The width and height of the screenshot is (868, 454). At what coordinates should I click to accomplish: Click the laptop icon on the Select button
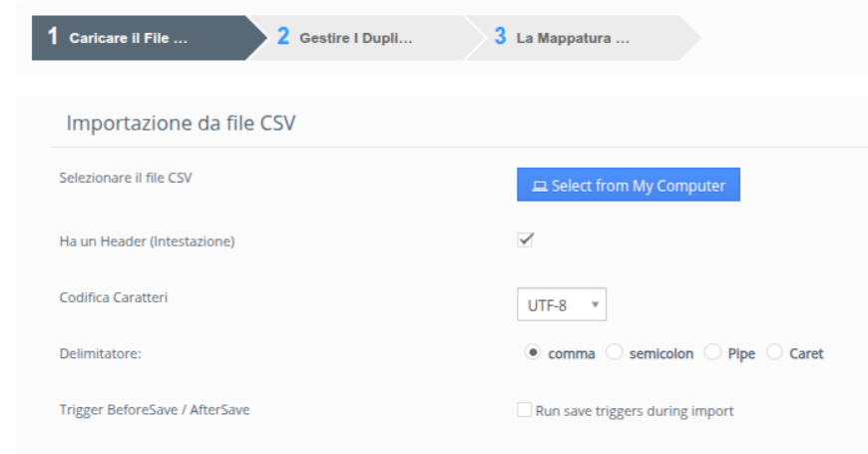[540, 186]
